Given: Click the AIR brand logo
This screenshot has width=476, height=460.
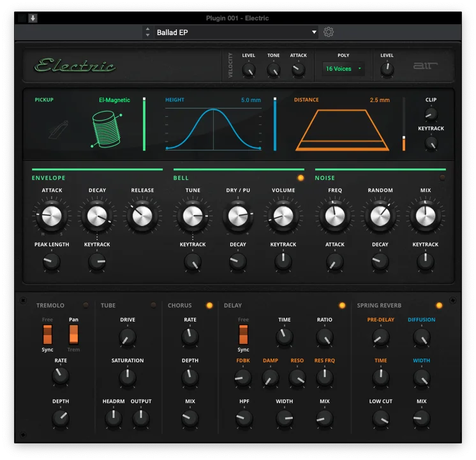Looking at the screenshot, I should [425, 65].
